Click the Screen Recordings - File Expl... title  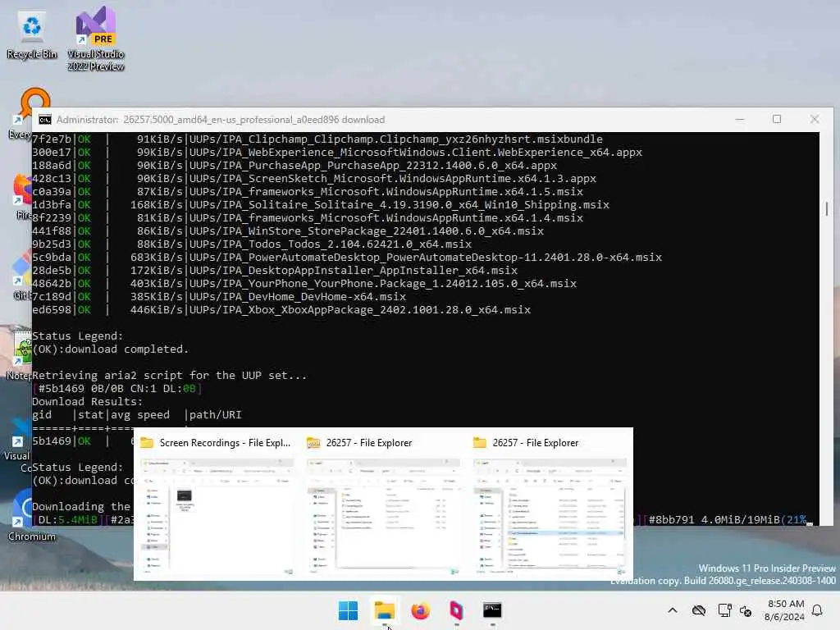[x=225, y=443]
